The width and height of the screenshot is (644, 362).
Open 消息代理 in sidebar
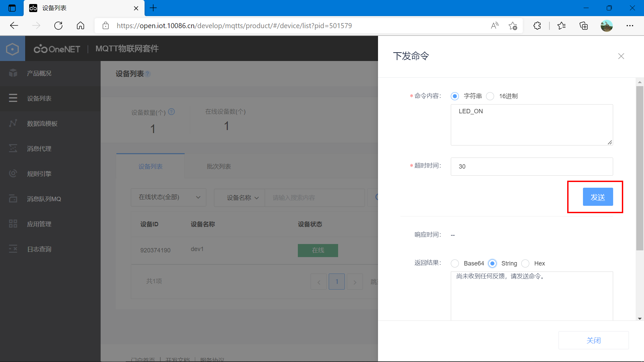tap(50, 149)
